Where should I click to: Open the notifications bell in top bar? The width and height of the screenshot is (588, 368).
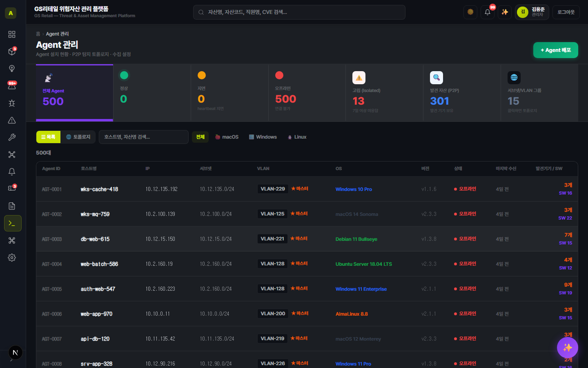click(x=488, y=12)
